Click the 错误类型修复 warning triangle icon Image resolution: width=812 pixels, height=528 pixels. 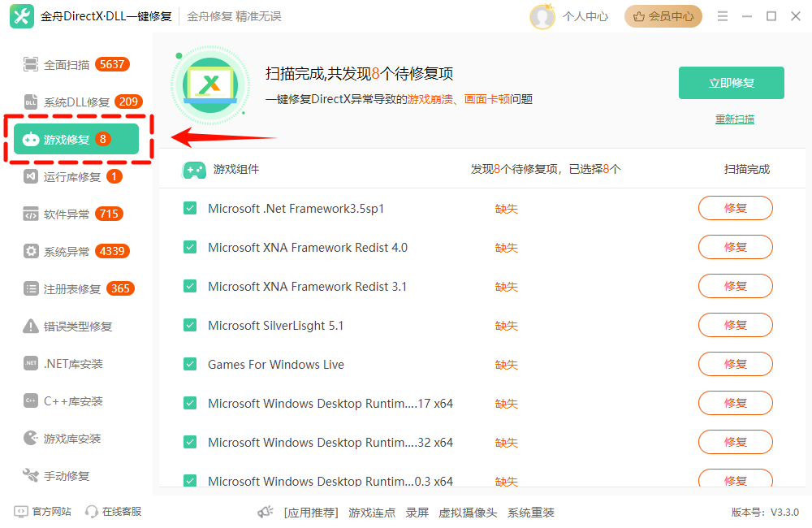(31, 326)
